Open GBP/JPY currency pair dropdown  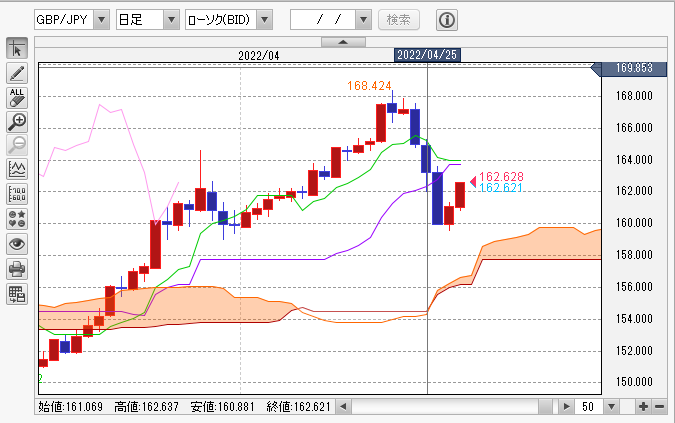102,20
